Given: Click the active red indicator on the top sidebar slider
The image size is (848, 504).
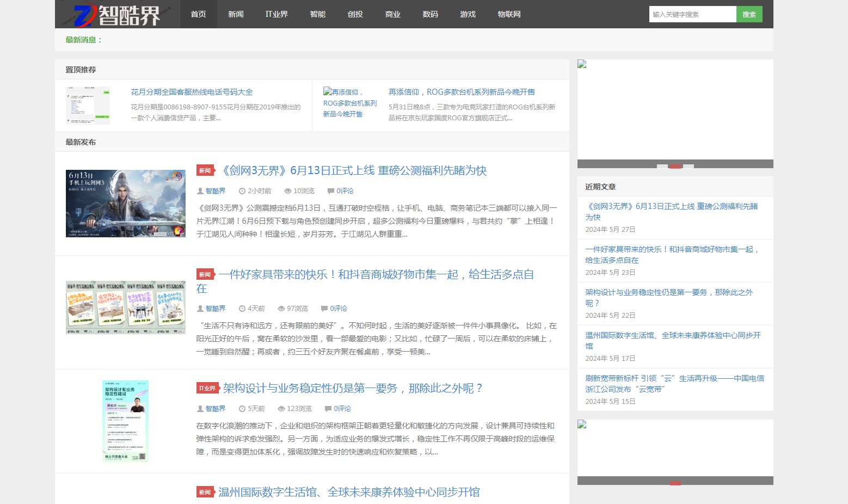Looking at the screenshot, I should point(675,166).
